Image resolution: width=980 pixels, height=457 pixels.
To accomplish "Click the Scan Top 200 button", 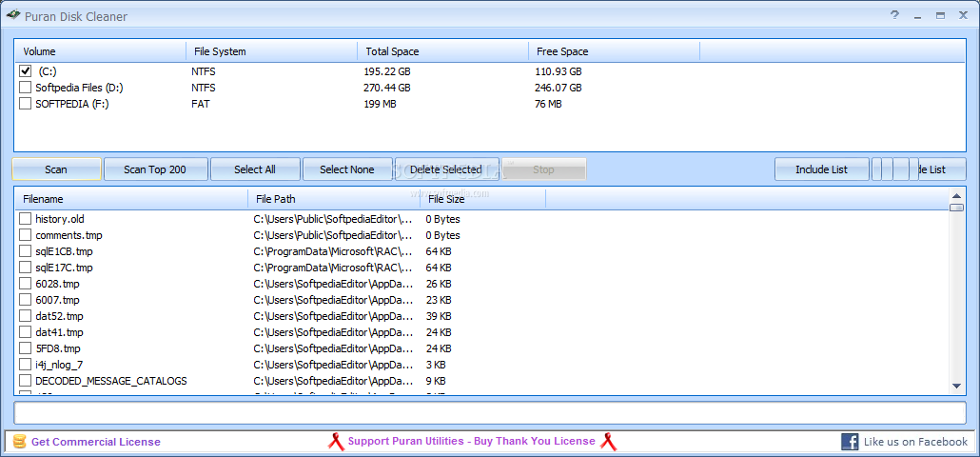I will tap(155, 169).
